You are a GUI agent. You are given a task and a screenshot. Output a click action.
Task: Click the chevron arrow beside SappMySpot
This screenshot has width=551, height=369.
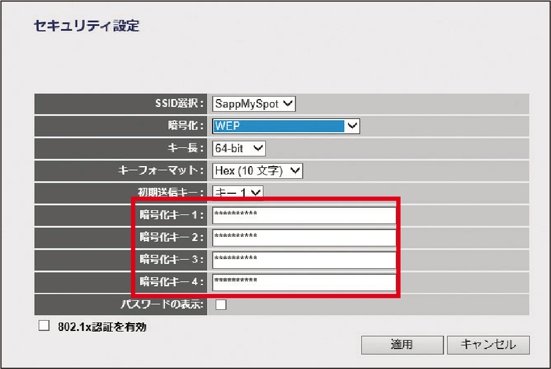pyautogui.click(x=288, y=104)
